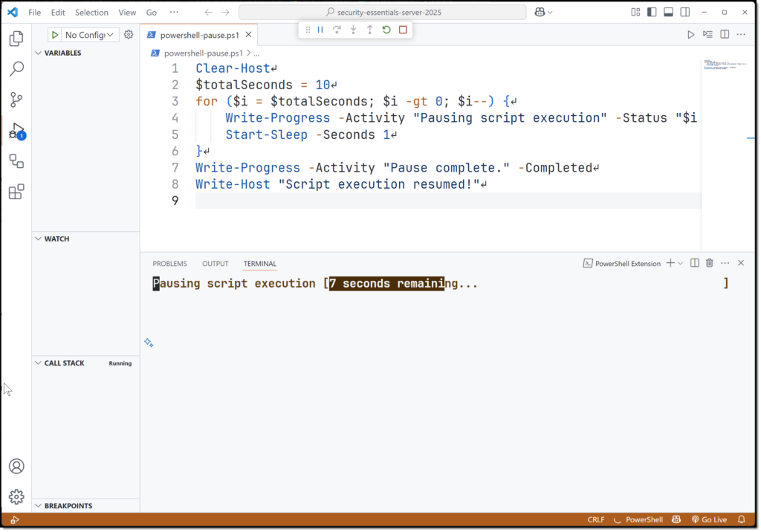The image size is (761, 532).
Task: Create a new terminal with plus icon
Action: click(x=670, y=263)
